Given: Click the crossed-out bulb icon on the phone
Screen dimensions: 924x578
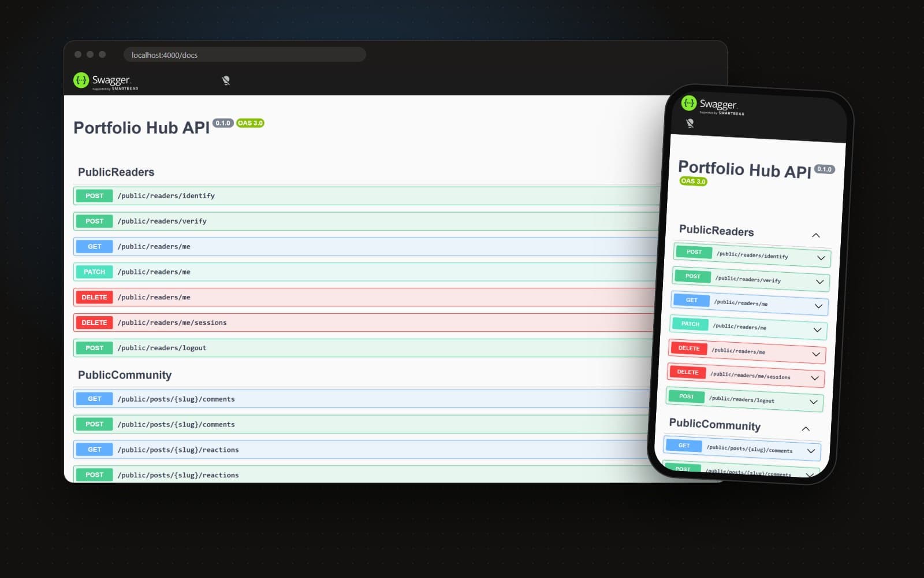Looking at the screenshot, I should 690,123.
